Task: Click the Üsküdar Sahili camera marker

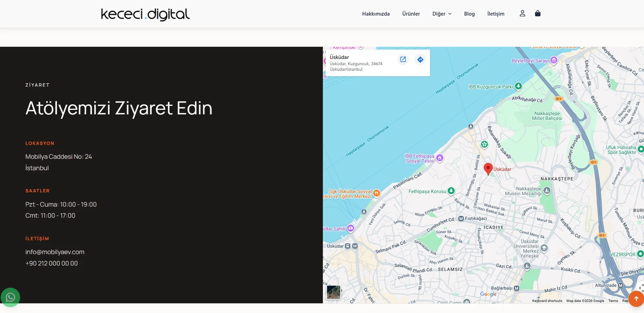Action: click(351, 229)
